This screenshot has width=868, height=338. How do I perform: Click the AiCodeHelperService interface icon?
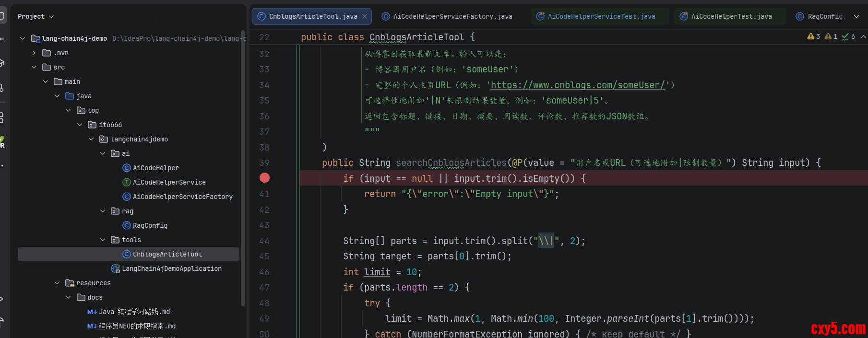127,182
